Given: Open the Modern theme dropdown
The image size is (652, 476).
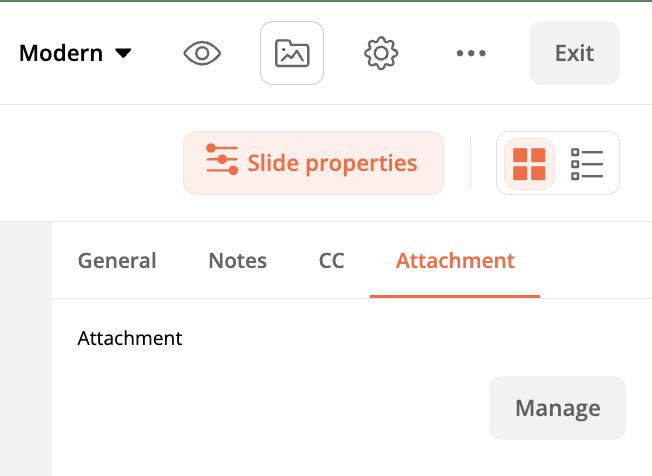Looking at the screenshot, I should click(61, 53).
